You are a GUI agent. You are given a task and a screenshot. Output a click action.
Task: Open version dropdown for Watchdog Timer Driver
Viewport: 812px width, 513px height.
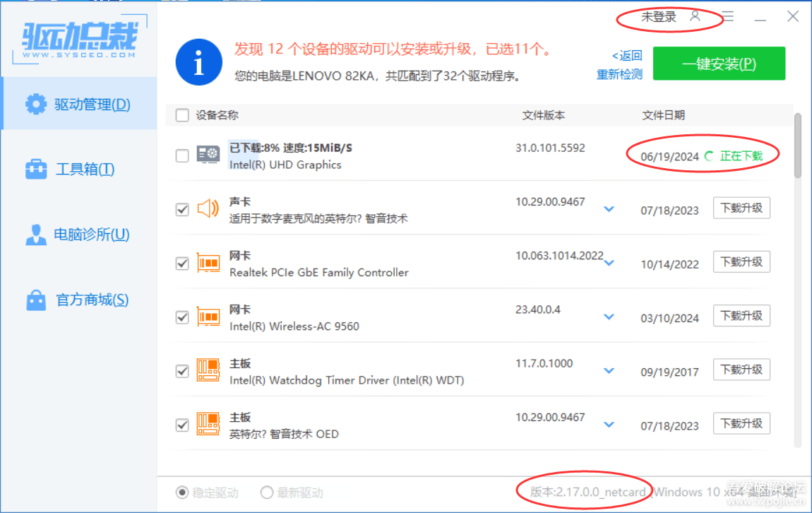click(609, 371)
